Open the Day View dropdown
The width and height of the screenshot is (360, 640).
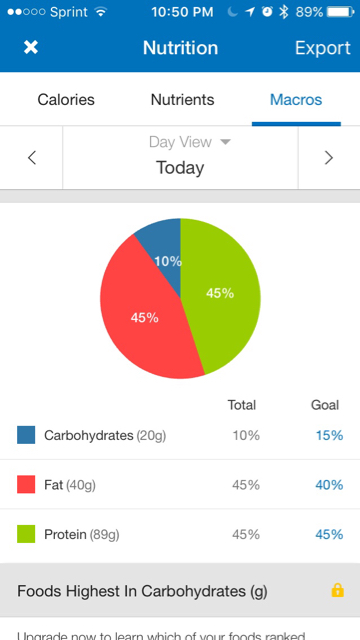[x=190, y=142]
